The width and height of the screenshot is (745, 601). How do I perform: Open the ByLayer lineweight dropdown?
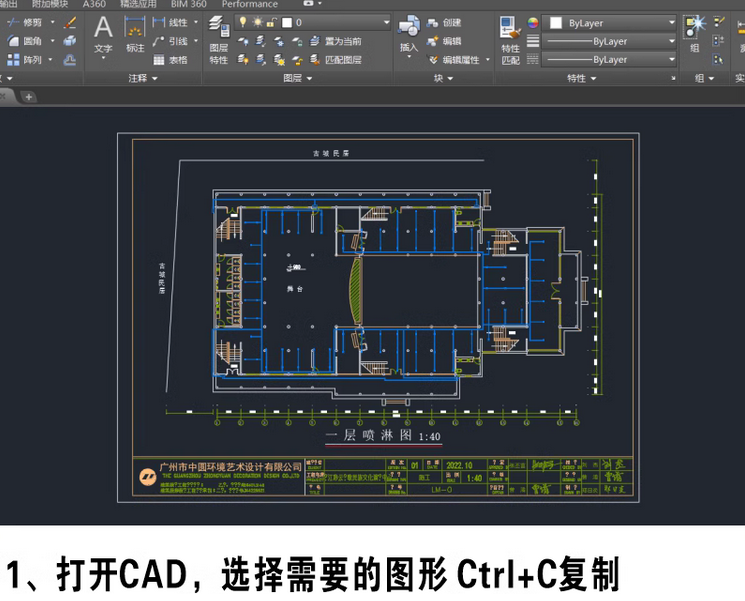(671, 41)
